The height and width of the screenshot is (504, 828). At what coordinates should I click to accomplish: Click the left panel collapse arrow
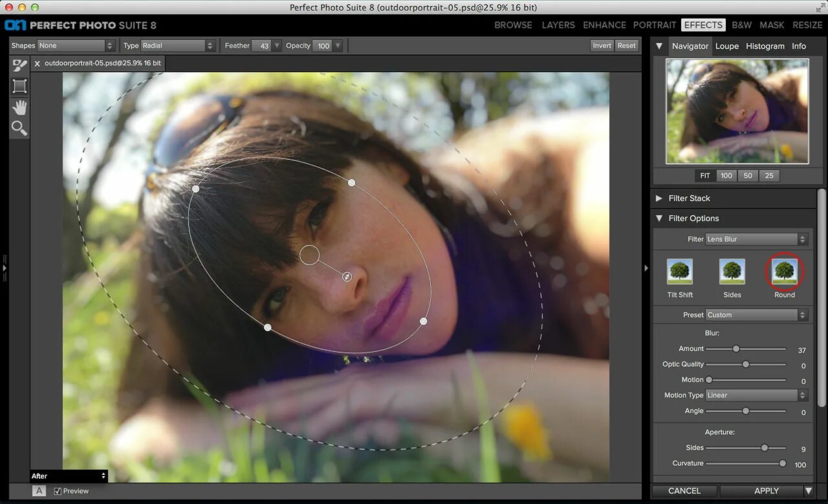point(4,267)
